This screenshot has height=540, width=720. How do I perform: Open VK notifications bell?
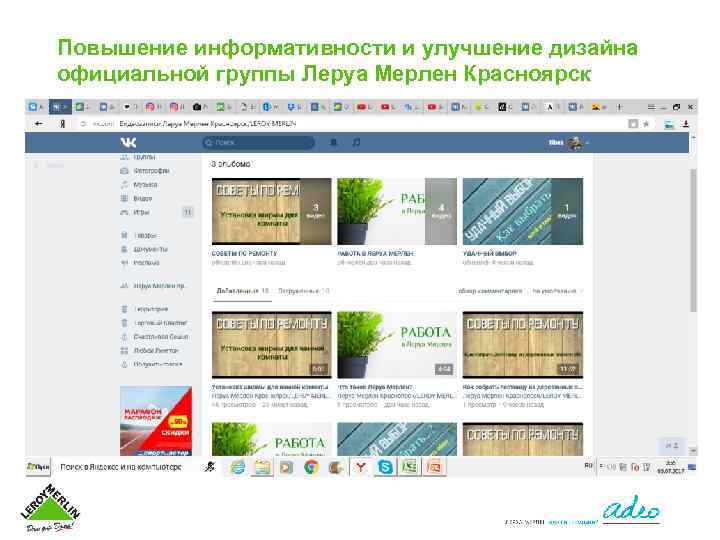[334, 142]
